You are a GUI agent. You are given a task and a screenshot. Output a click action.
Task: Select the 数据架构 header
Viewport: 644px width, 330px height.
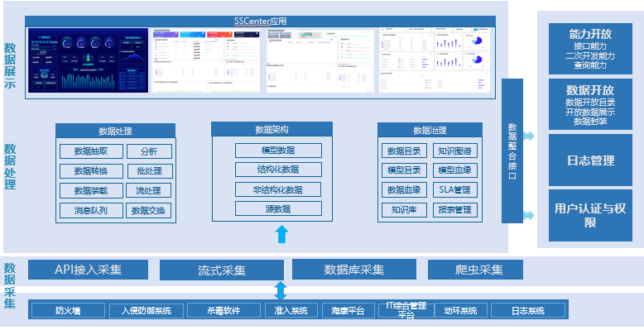(x=272, y=129)
